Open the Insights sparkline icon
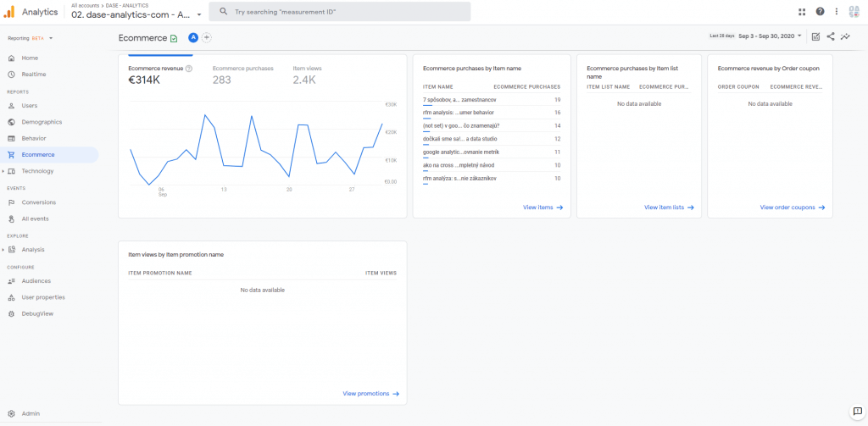868x426 pixels. [x=845, y=36]
